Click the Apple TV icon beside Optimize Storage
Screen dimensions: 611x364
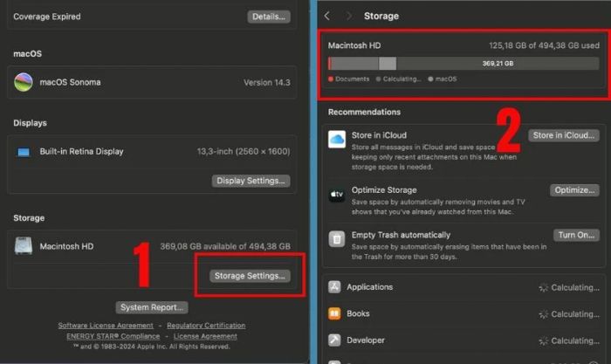(337, 194)
